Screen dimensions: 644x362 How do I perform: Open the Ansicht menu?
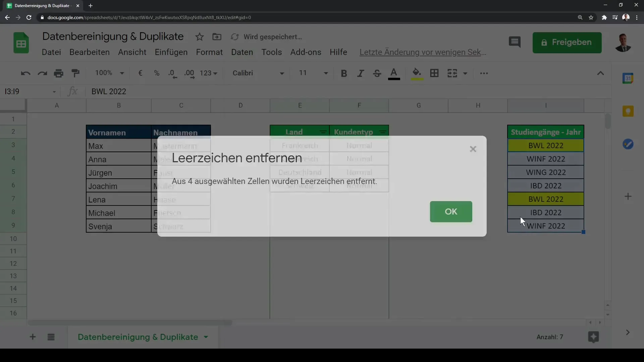tap(132, 52)
